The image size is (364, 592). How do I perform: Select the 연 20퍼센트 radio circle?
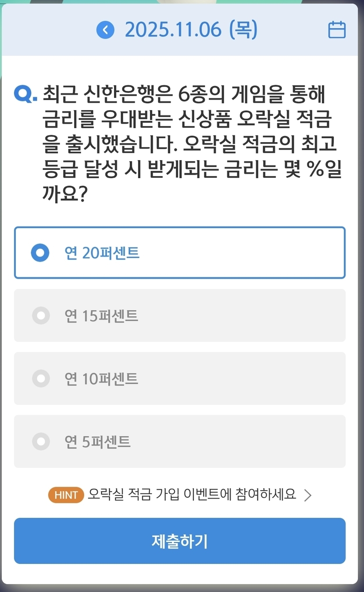click(40, 253)
